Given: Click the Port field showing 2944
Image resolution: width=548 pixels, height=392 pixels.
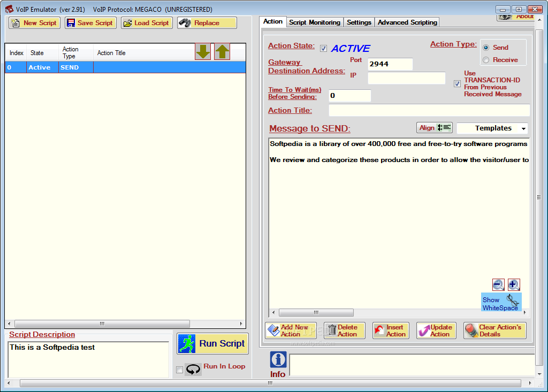Looking at the screenshot, I should tap(390, 64).
